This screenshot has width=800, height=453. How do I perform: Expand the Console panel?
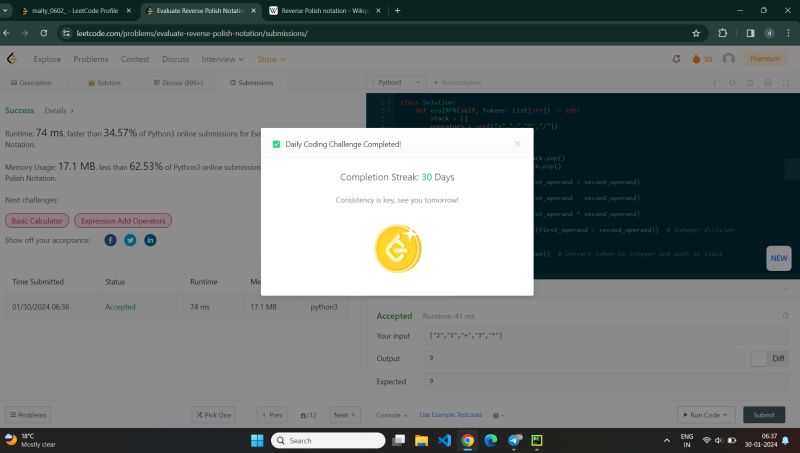[x=391, y=415]
